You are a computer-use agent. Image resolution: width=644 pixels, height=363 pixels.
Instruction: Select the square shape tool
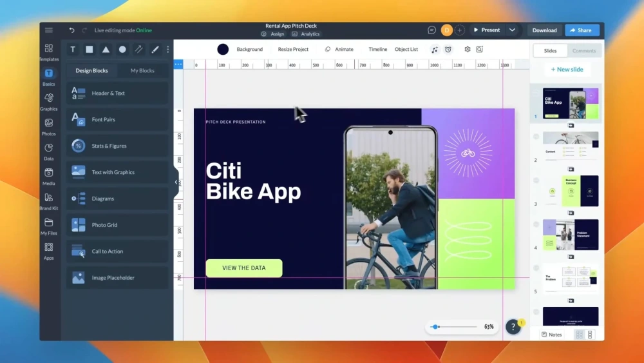point(89,50)
